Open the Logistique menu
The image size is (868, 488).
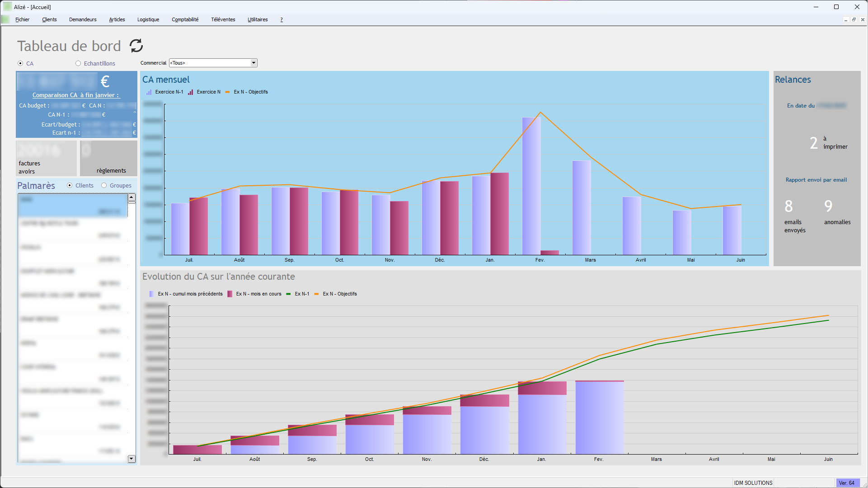[148, 19]
